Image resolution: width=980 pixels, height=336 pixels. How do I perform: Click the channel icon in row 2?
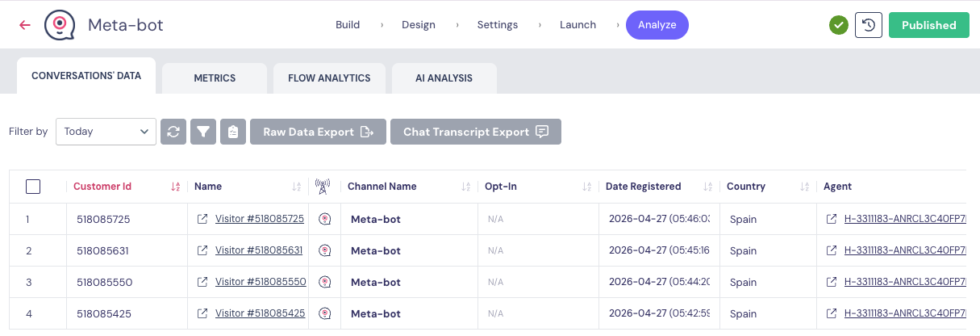[325, 250]
